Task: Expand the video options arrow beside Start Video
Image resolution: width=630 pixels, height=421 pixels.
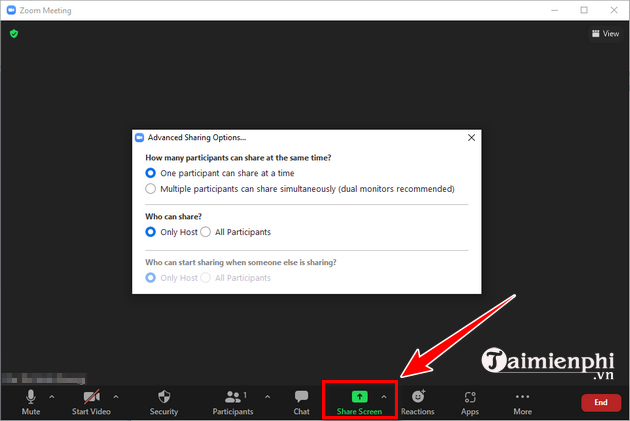Action: point(114,397)
